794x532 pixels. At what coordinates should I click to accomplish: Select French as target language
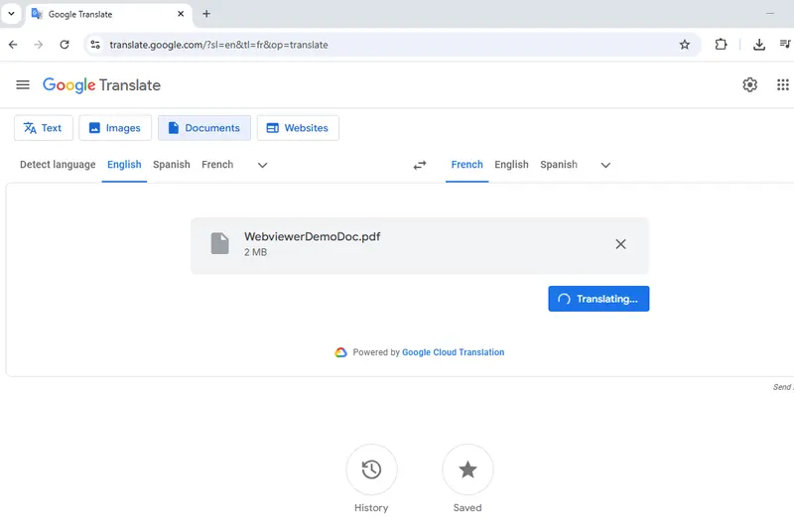[x=466, y=165]
